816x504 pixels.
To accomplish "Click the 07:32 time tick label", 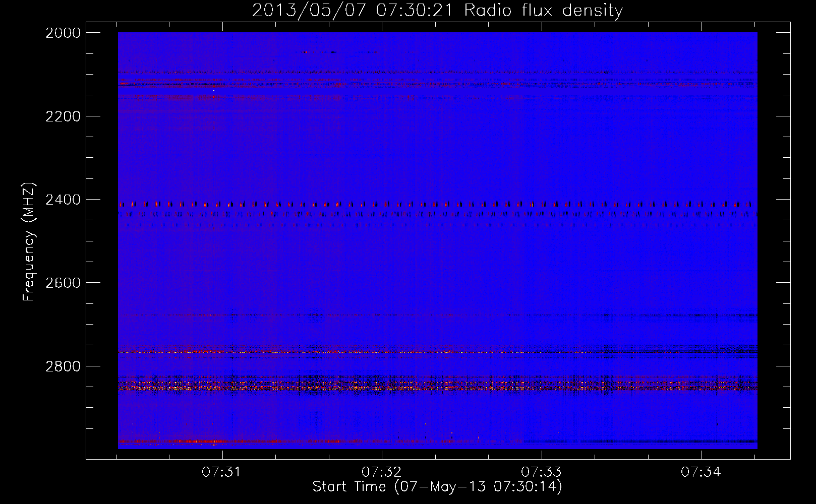I will click(x=382, y=472).
